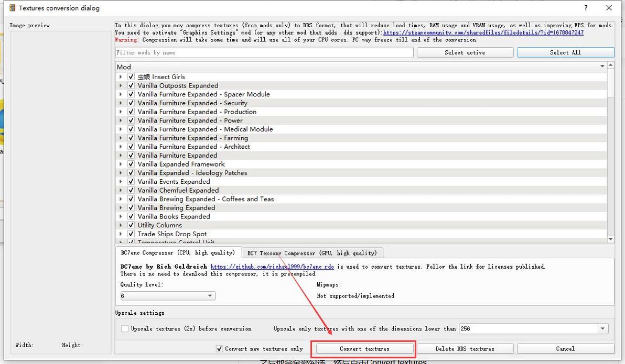This screenshot has width=625, height=364.
Task: Uncheck the Insect Girls mod checkbox
Action: (x=131, y=76)
